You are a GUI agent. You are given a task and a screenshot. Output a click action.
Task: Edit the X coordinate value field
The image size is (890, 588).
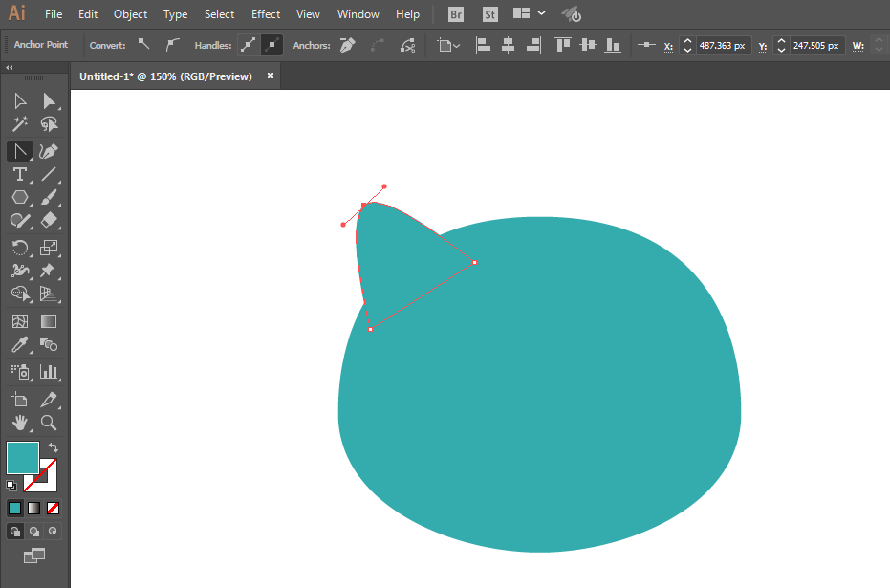pyautogui.click(x=722, y=45)
